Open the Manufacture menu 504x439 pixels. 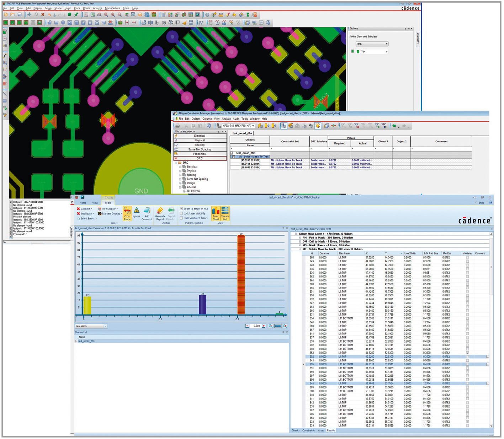pyautogui.click(x=112, y=8)
